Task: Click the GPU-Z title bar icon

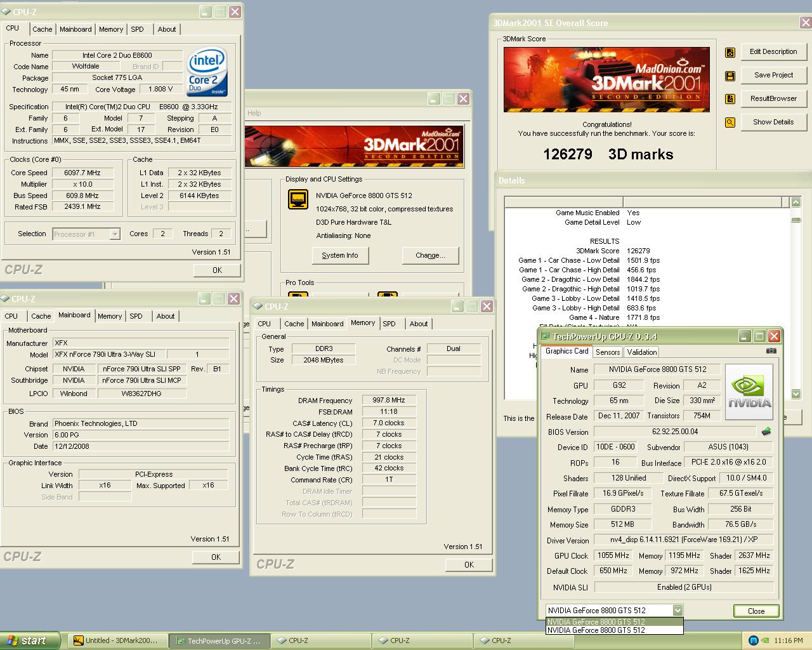Action: point(545,336)
